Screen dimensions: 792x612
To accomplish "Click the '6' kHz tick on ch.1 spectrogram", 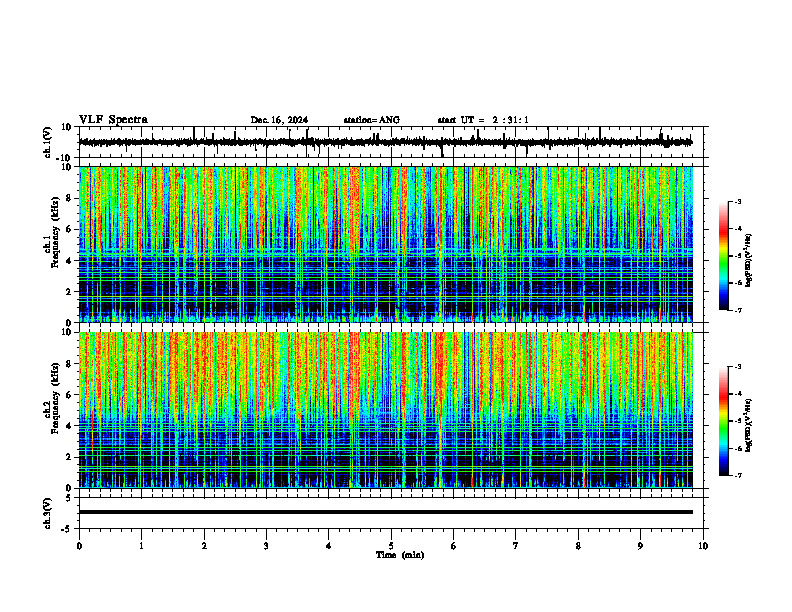I will 70,229.
